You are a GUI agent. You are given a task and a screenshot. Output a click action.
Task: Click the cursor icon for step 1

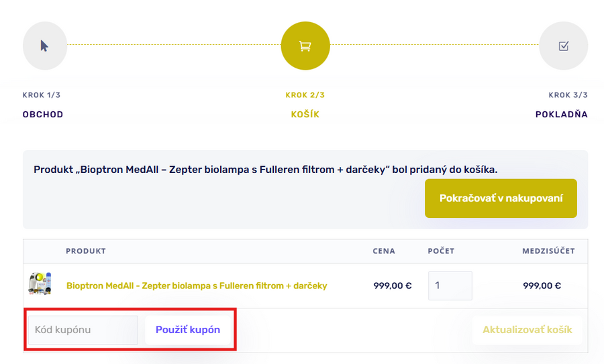point(44,46)
